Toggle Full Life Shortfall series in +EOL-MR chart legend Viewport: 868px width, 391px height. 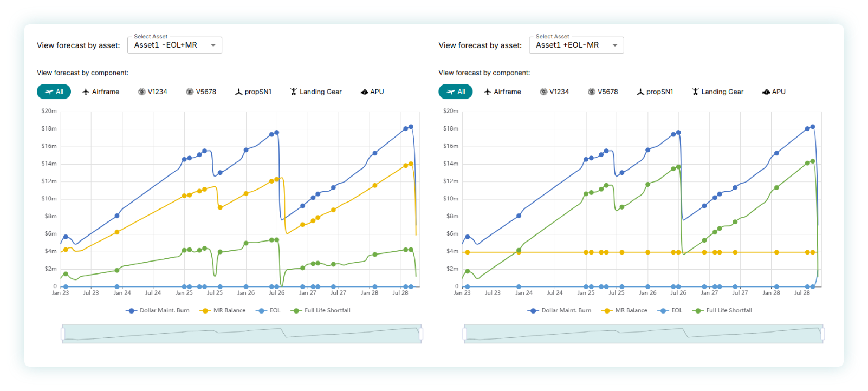click(722, 310)
